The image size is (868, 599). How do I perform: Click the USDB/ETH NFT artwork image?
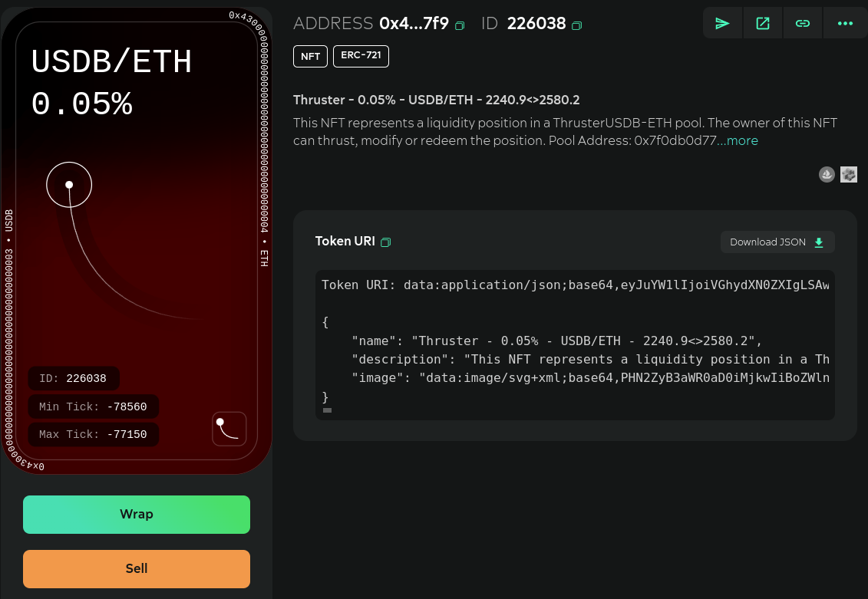click(x=136, y=241)
